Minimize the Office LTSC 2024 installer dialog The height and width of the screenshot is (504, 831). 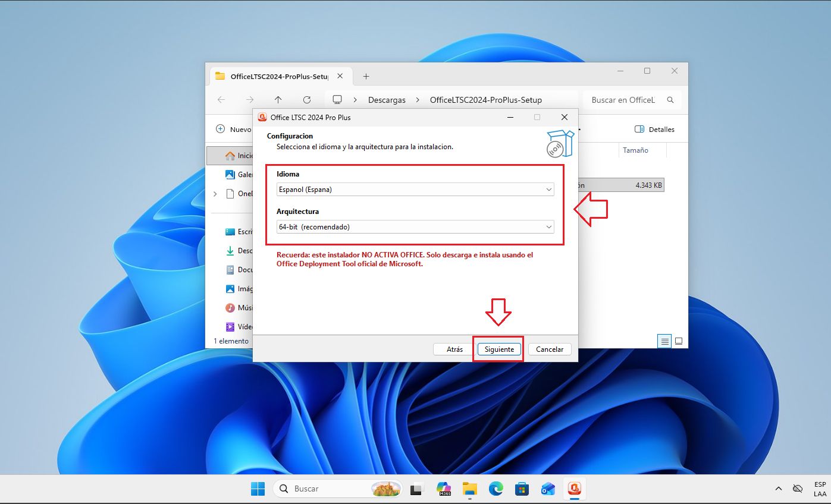pyautogui.click(x=510, y=117)
